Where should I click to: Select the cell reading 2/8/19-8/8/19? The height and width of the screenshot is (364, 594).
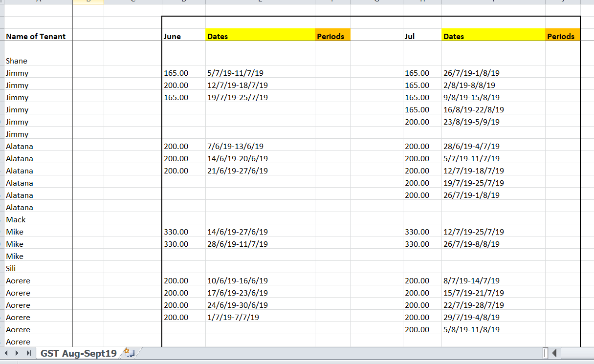493,84
